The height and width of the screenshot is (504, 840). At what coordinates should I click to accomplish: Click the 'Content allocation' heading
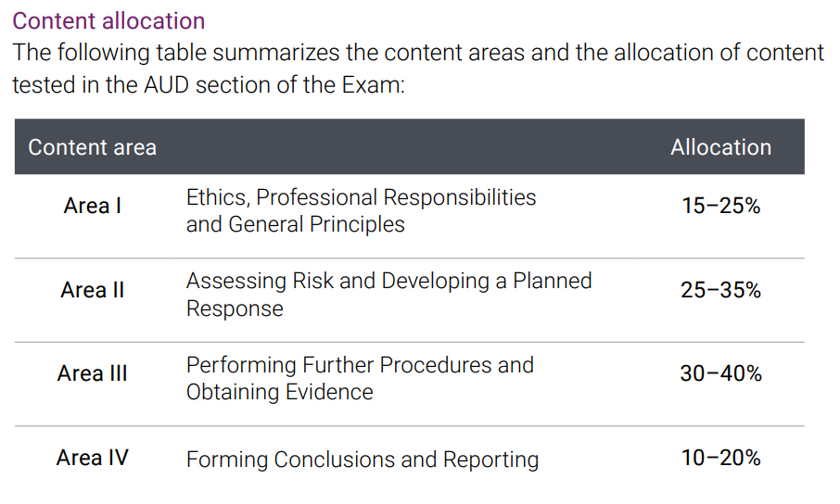108,21
